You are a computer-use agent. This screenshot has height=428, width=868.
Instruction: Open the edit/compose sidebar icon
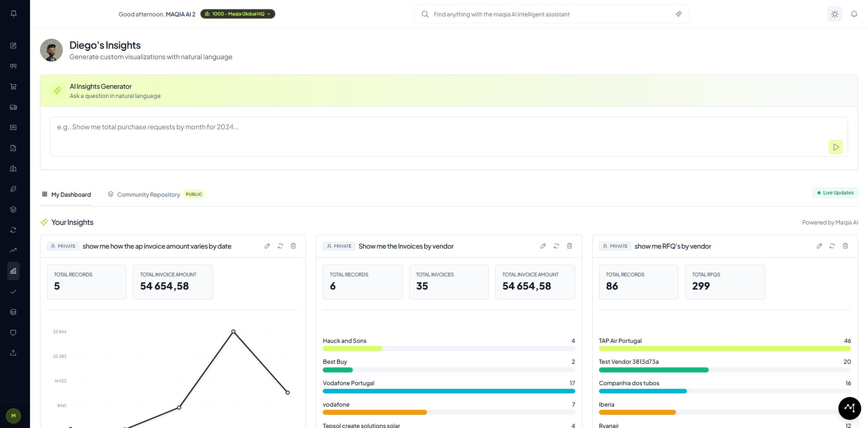pyautogui.click(x=13, y=45)
